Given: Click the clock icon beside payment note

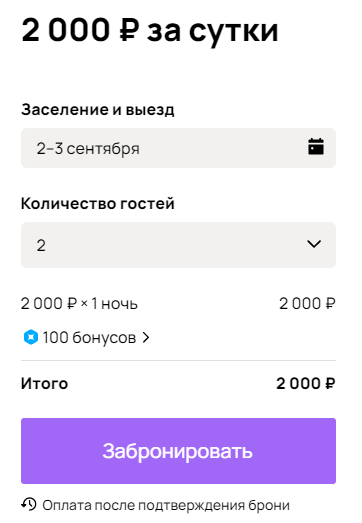Looking at the screenshot, I should click(29, 504).
